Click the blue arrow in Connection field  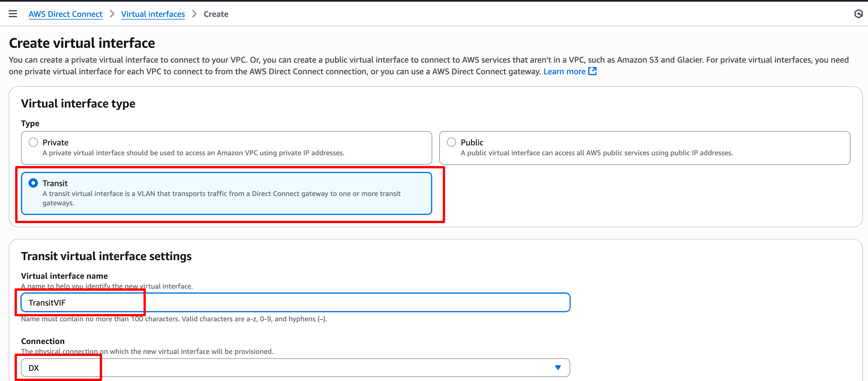point(558,368)
